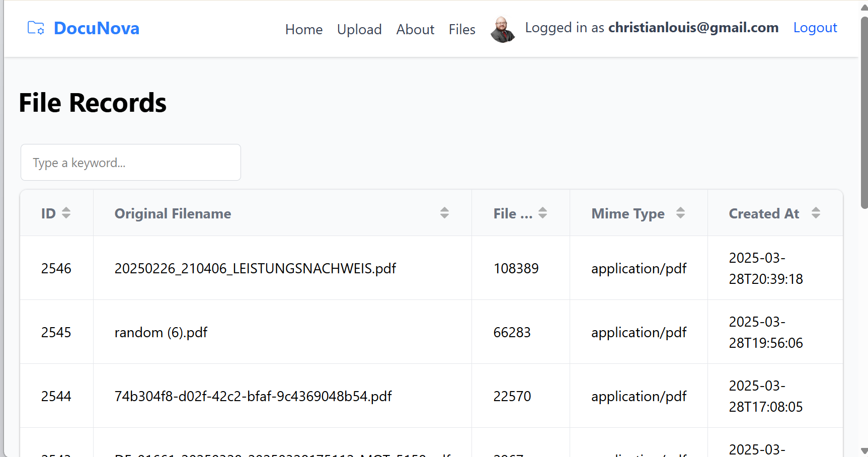Click application/pdf in row 2545
Screen dimensions: 868x457
pyautogui.click(x=639, y=332)
